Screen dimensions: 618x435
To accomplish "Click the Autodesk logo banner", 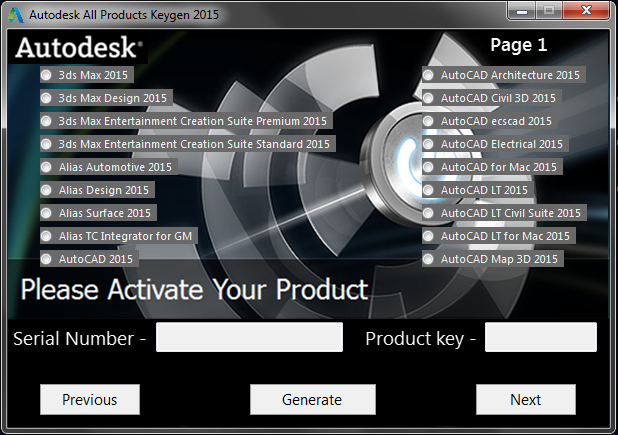I will [x=78, y=48].
